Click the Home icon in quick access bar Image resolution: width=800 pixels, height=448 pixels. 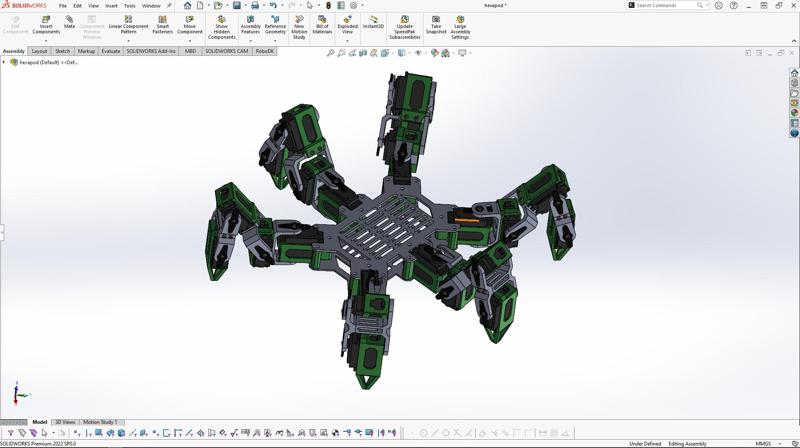tap(187, 6)
